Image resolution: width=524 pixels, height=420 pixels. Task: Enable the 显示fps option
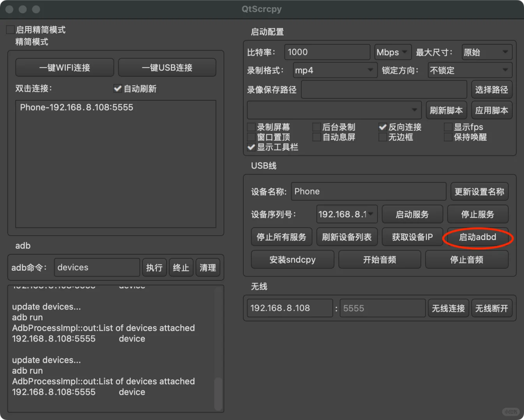pos(448,127)
